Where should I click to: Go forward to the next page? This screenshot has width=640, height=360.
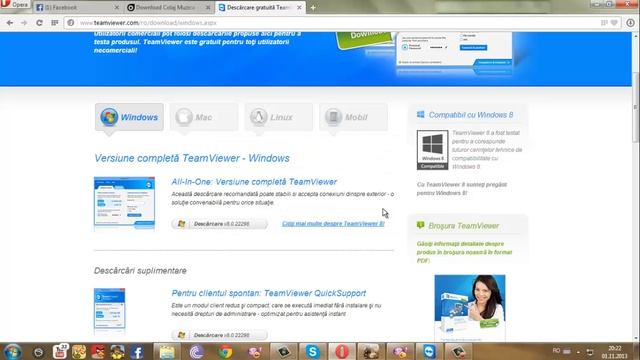(24, 23)
